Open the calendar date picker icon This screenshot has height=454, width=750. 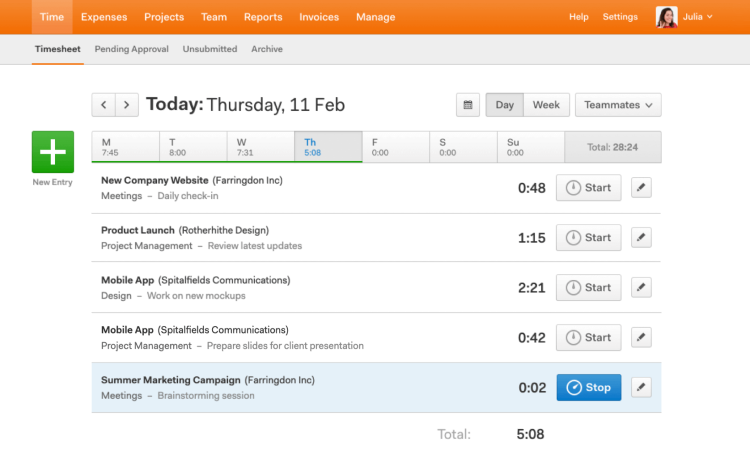468,105
